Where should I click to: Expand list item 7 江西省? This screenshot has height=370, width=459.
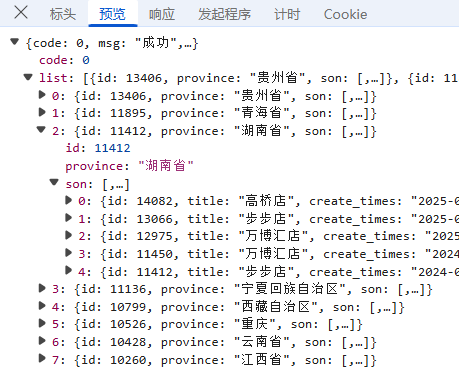pos(42,359)
